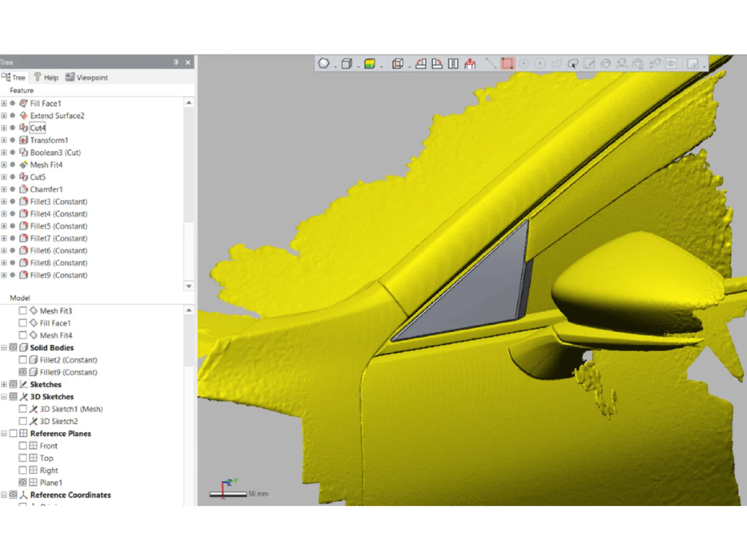Screen dimensions: 747x560
Task: Toggle visibility of the Front plane
Action: pos(23,446)
